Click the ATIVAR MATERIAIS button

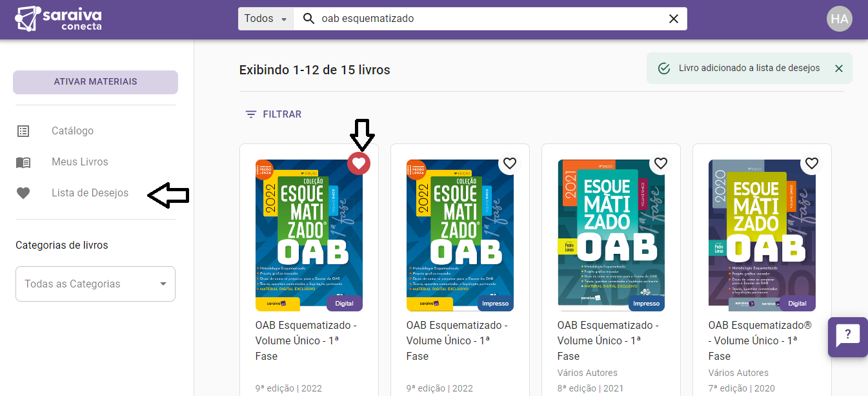tap(96, 82)
